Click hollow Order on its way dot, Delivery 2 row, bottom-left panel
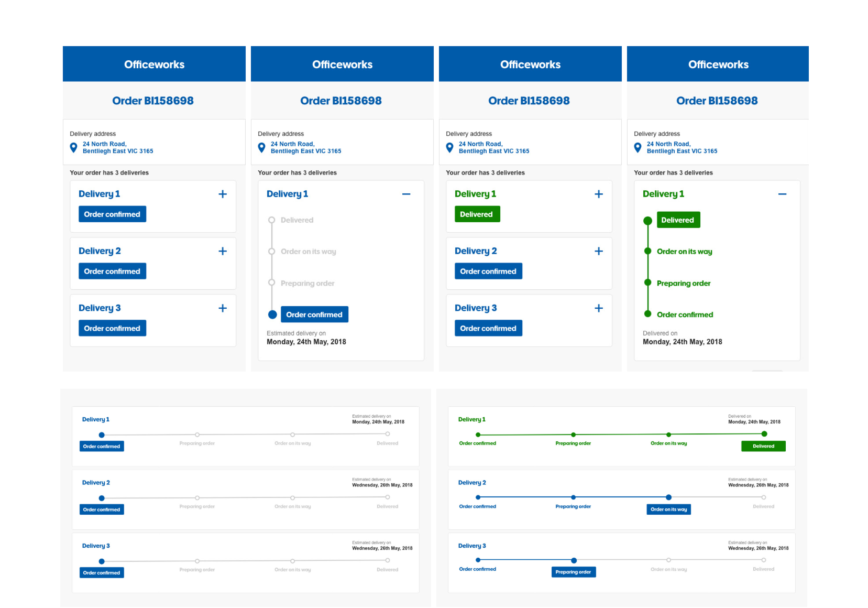The image size is (868, 608). coord(292,497)
